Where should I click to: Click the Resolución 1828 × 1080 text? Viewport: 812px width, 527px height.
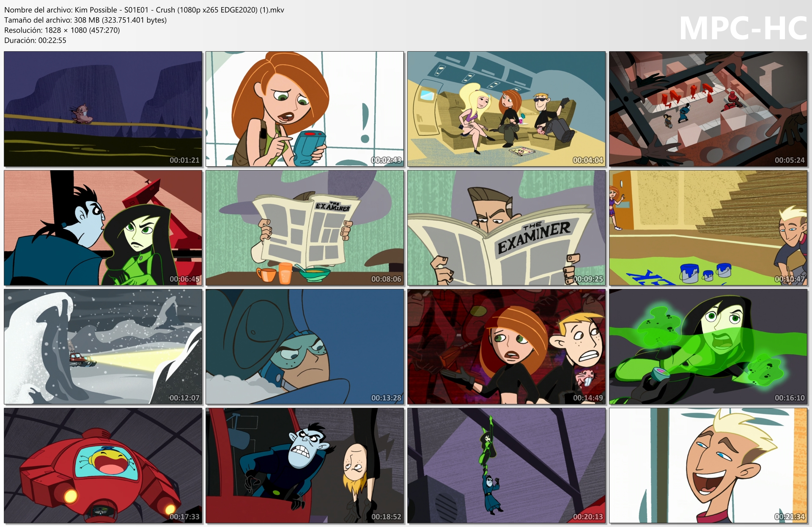click(62, 30)
